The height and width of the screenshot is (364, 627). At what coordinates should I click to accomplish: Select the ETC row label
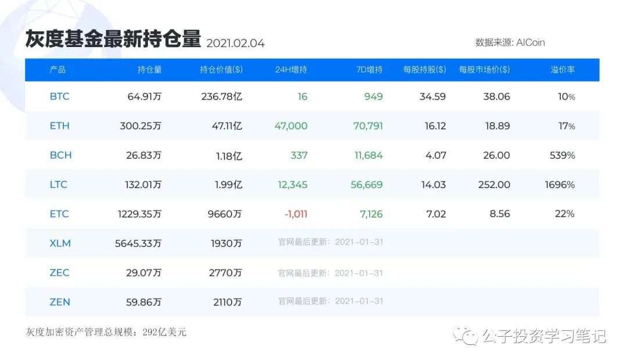tap(59, 214)
